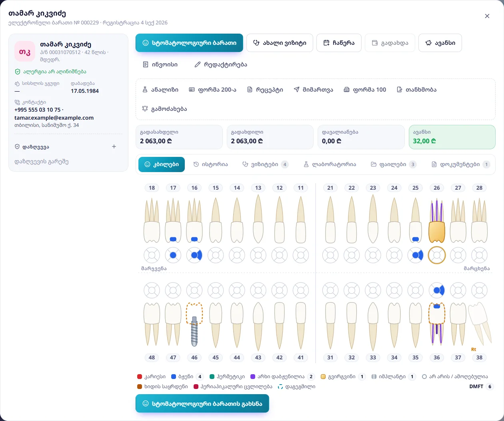This screenshot has width=504, height=421.
Task: Open ფორმა 100
Action: click(365, 90)
